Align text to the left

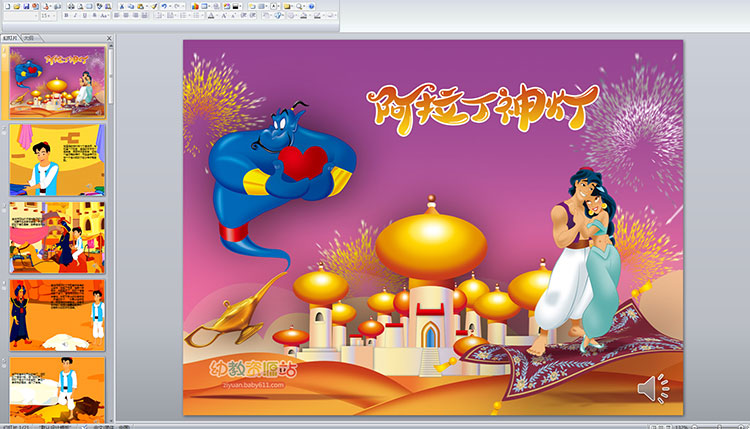point(116,15)
